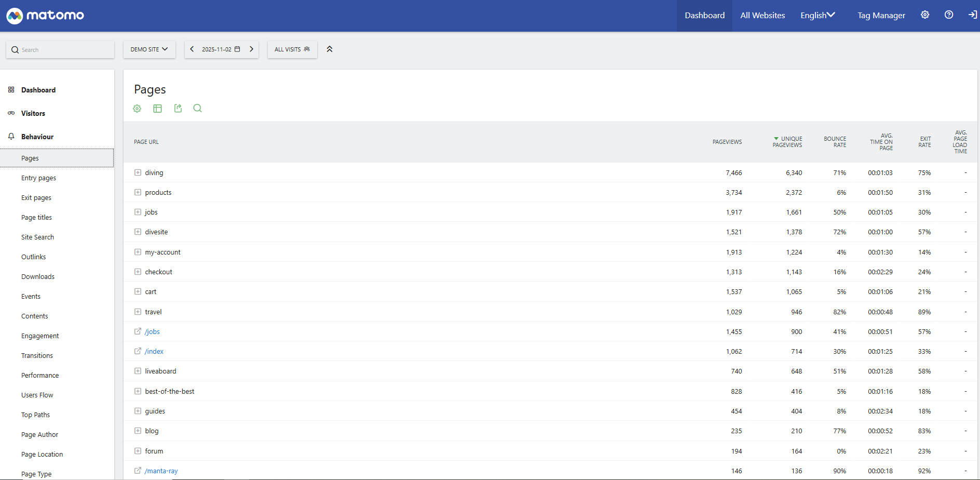The height and width of the screenshot is (480, 980).
Task: Click the report settings cog under Pages
Action: pos(137,109)
